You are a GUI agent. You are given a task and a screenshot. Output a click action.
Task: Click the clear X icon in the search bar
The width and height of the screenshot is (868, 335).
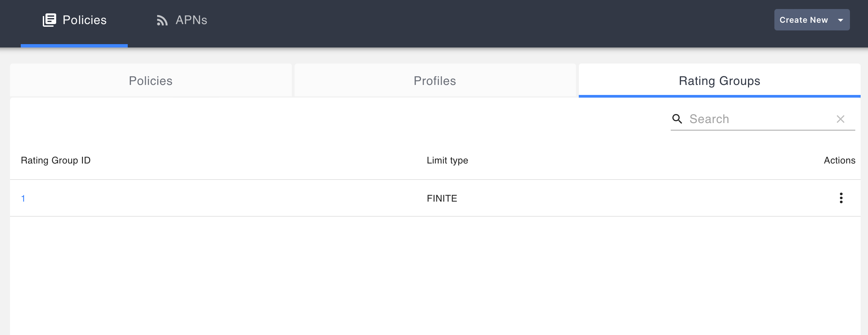841,119
